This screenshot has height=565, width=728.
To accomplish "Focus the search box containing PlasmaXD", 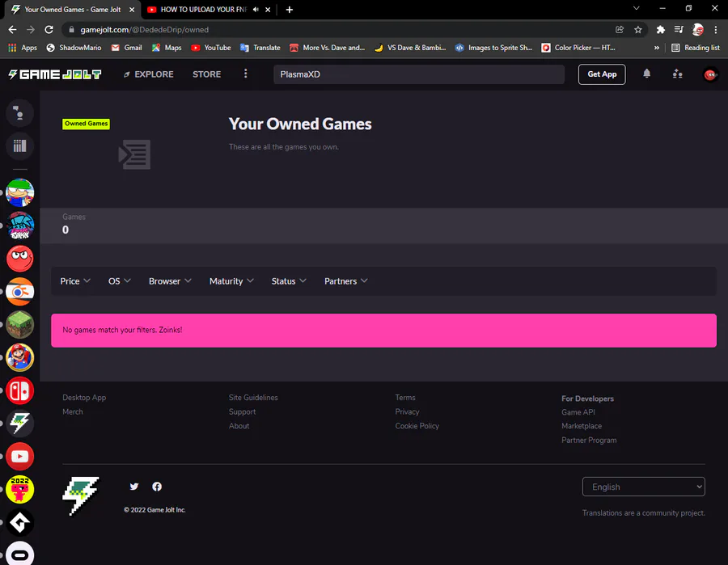I will pyautogui.click(x=419, y=74).
